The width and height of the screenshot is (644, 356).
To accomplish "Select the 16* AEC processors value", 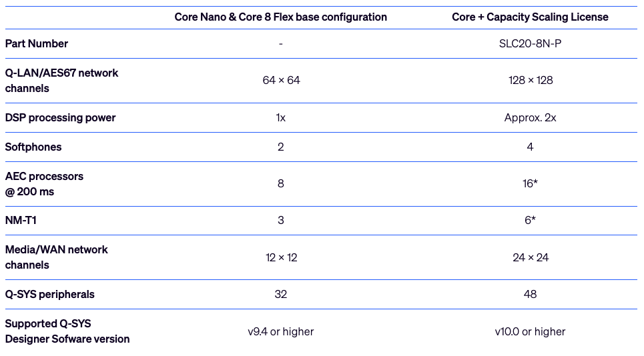I will 530,183.
